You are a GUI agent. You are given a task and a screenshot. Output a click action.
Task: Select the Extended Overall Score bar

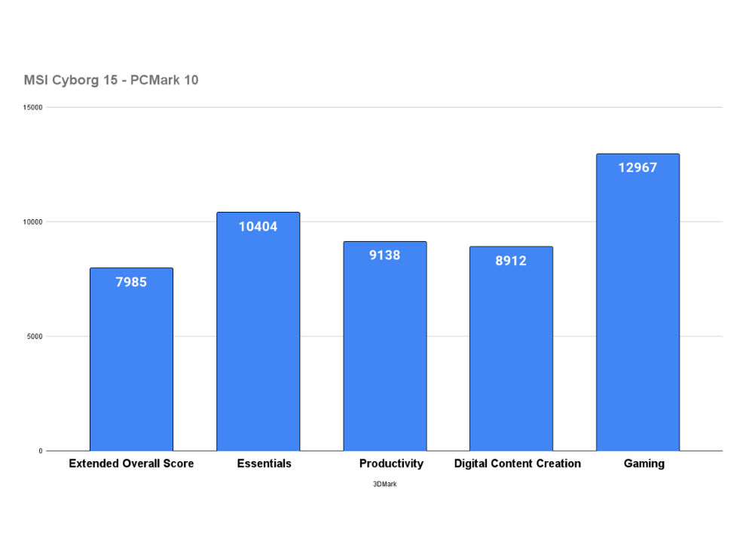[131, 360]
